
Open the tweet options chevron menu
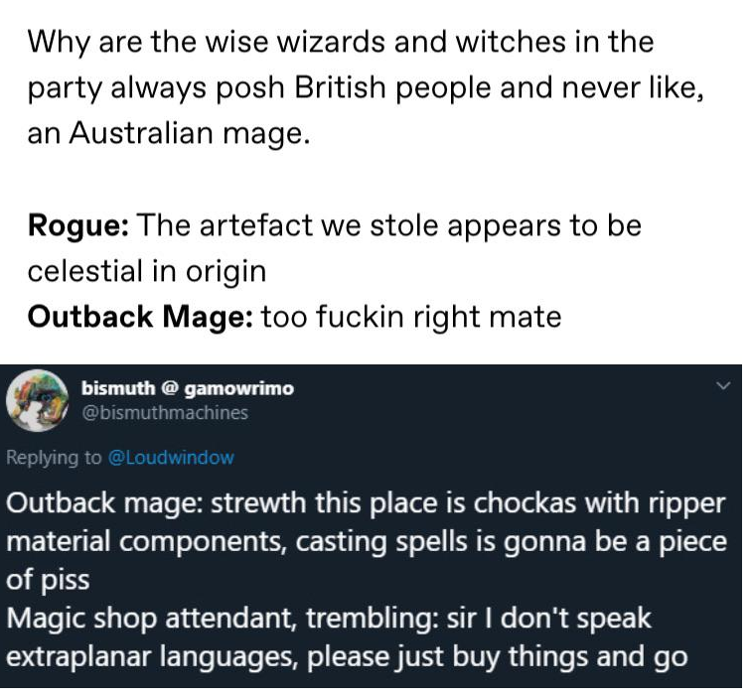723,385
